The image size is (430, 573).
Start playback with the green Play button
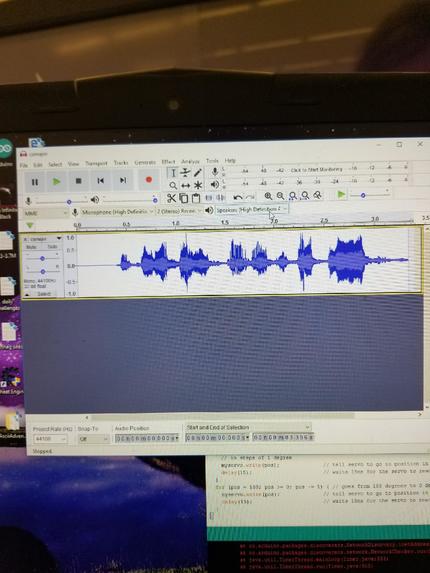(56, 181)
